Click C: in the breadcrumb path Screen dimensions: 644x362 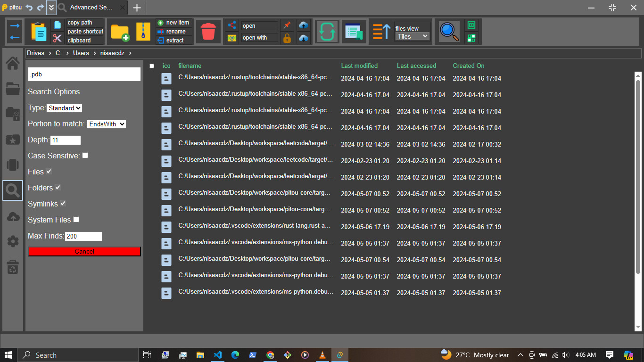(58, 53)
